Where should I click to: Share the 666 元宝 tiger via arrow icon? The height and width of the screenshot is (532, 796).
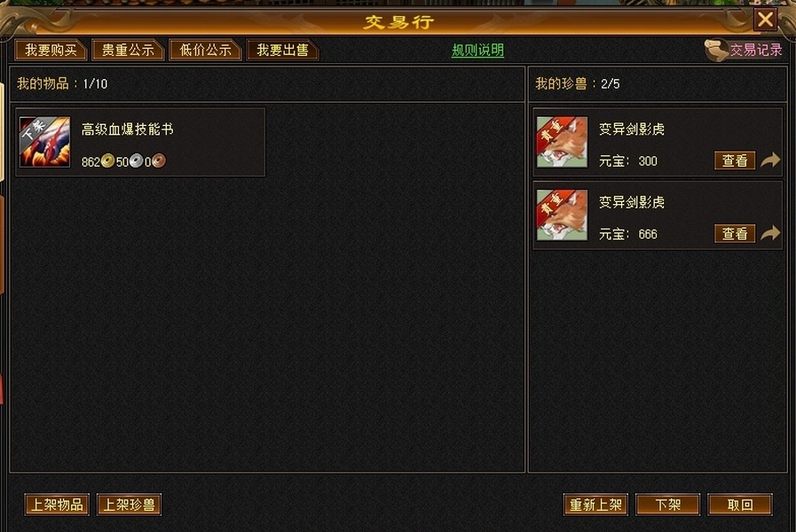(x=770, y=233)
